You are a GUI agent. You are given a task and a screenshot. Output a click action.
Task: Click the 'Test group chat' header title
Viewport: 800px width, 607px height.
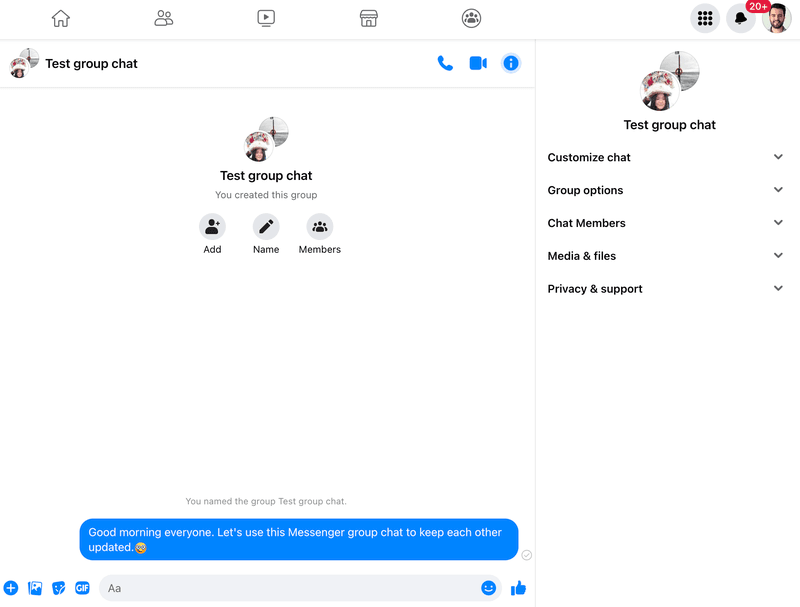91,64
